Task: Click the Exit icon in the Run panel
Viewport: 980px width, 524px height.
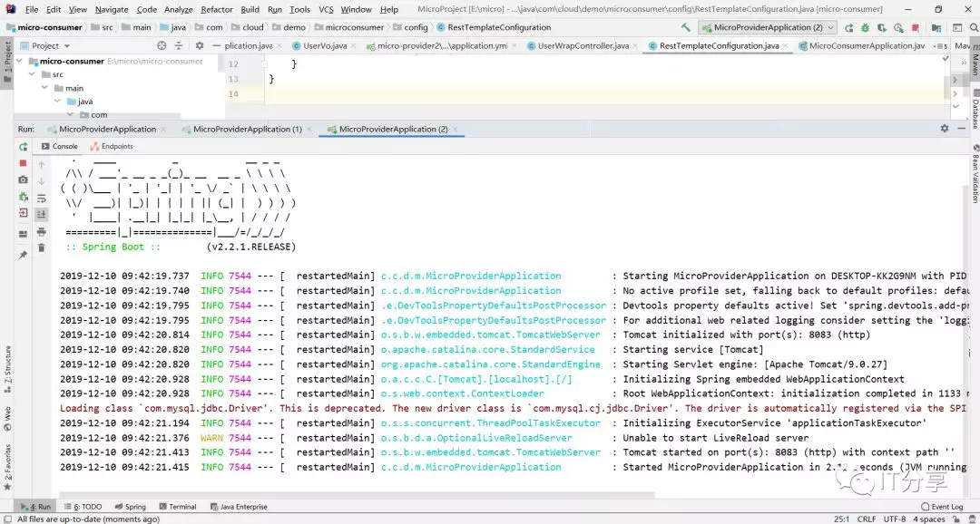Action: point(23,213)
